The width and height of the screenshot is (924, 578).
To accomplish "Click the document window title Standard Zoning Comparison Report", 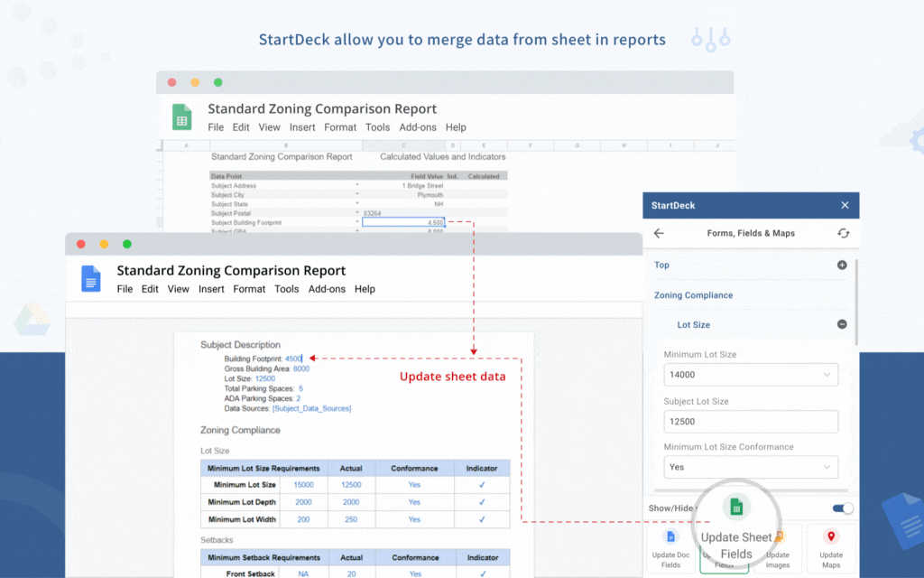I will point(231,271).
